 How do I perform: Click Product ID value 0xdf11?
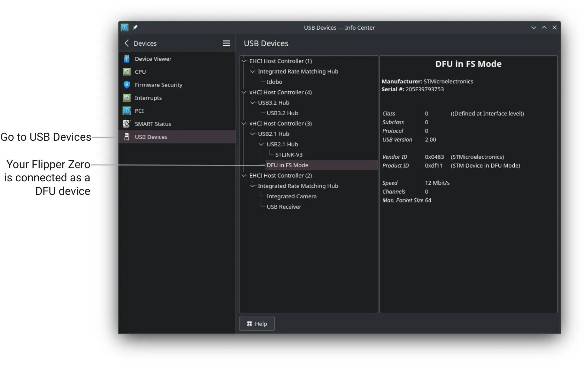tap(433, 166)
